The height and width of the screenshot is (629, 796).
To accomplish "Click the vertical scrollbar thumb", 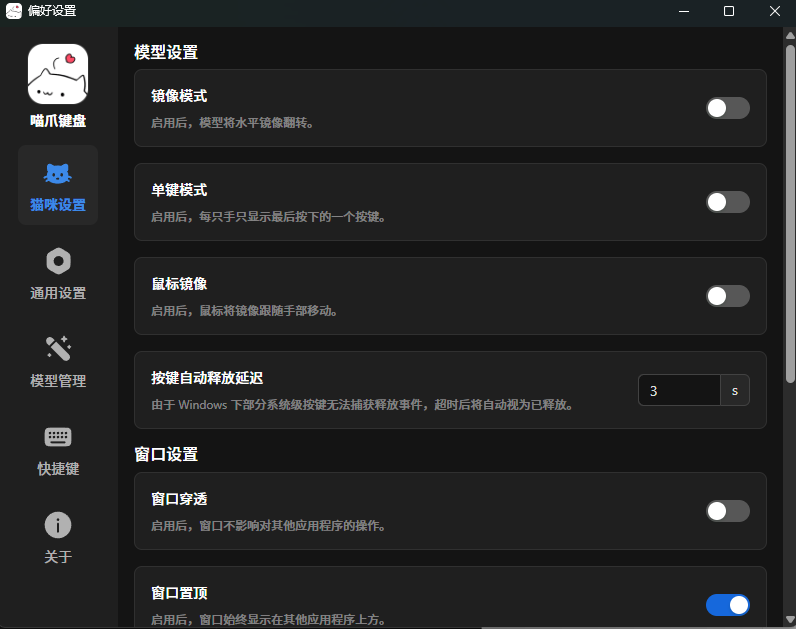I will point(790,214).
